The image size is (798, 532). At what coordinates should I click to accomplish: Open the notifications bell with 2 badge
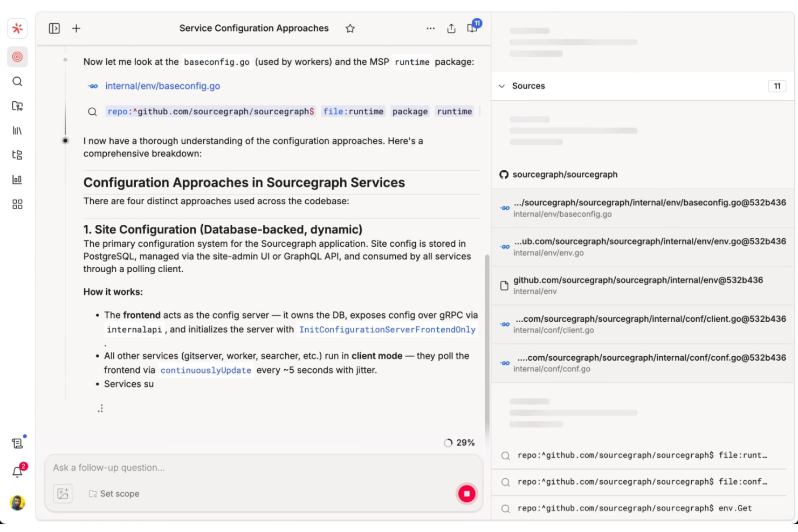click(17, 472)
